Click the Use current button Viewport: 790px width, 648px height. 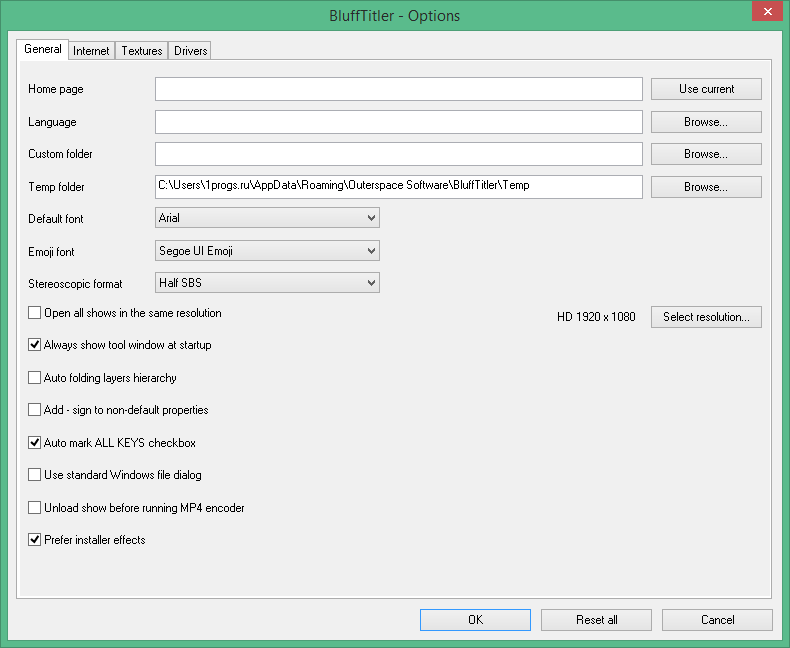706,89
